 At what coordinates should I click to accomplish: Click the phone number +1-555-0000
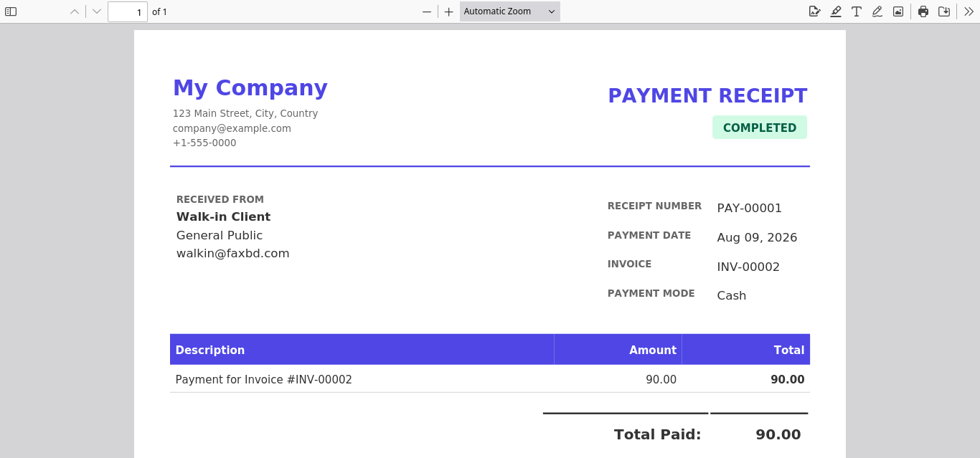pos(204,143)
